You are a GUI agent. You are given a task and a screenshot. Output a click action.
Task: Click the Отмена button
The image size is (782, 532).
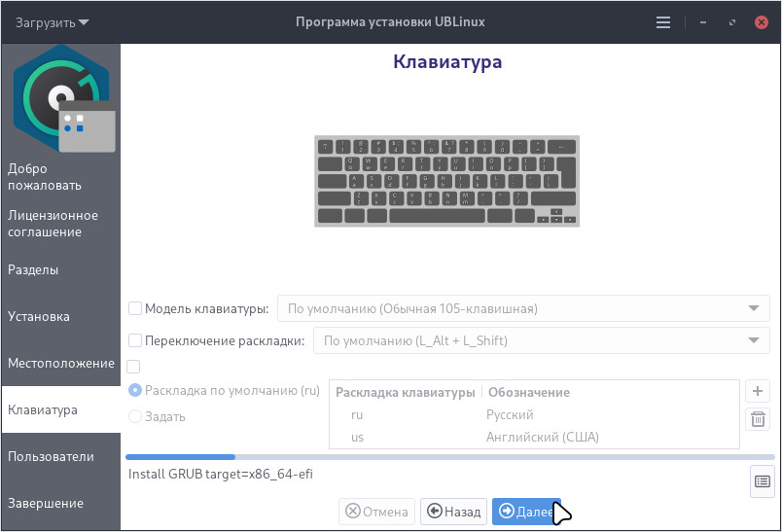[376, 512]
